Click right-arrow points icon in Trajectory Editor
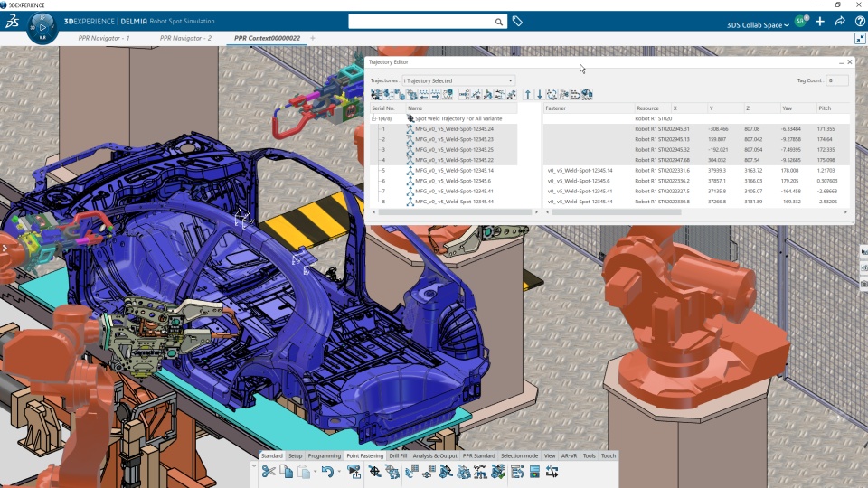 [436, 95]
